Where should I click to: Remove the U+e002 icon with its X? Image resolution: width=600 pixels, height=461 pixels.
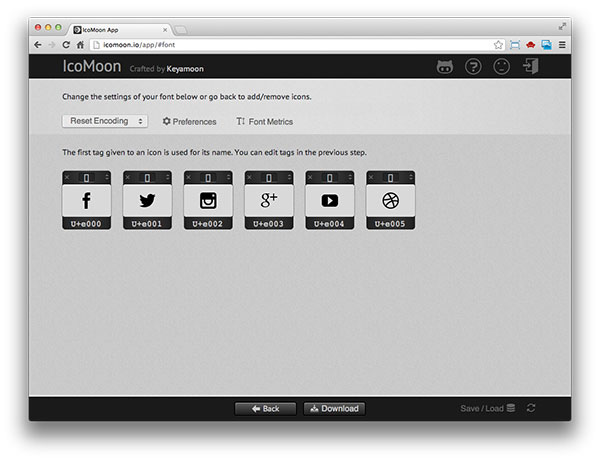click(x=188, y=177)
